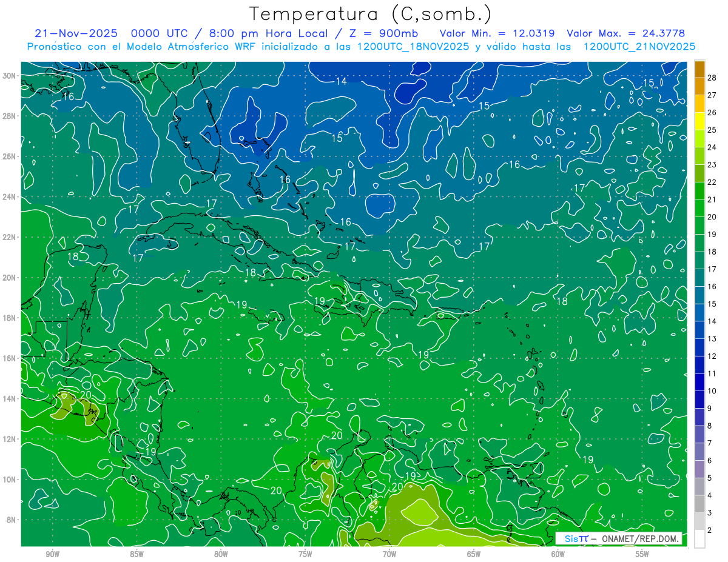Screen dimensions: 728x562
Task: Click the '14' contour label on the map
Action: pyautogui.click(x=342, y=81)
